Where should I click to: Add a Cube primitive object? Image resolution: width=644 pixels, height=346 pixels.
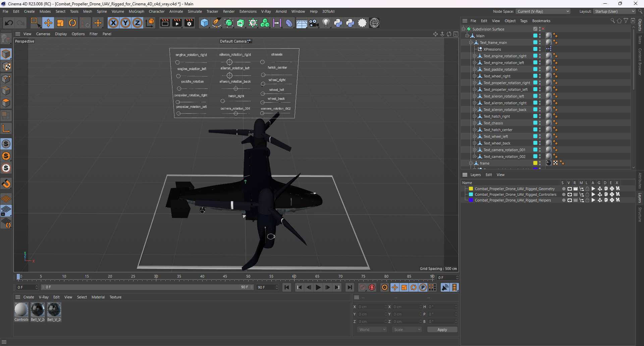(x=204, y=23)
